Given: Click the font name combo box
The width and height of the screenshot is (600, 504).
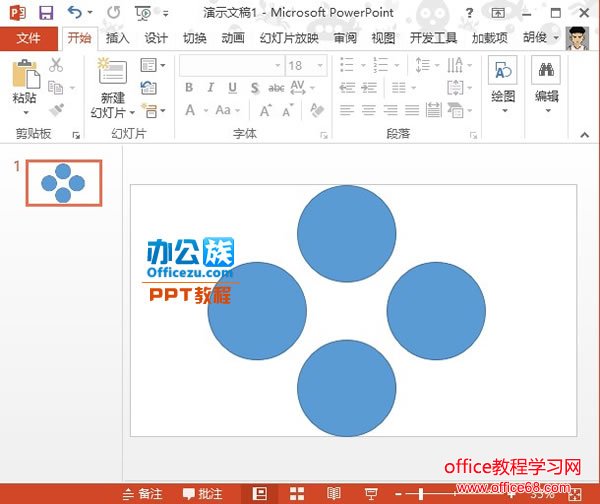Looking at the screenshot, I should 232,65.
